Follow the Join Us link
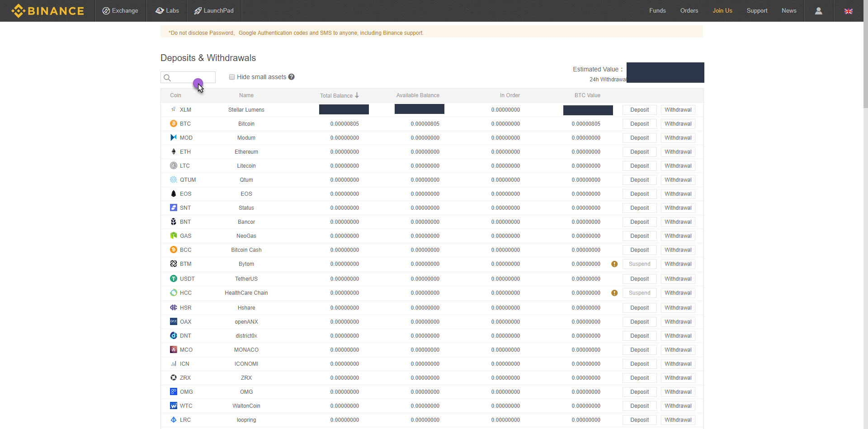 722,11
